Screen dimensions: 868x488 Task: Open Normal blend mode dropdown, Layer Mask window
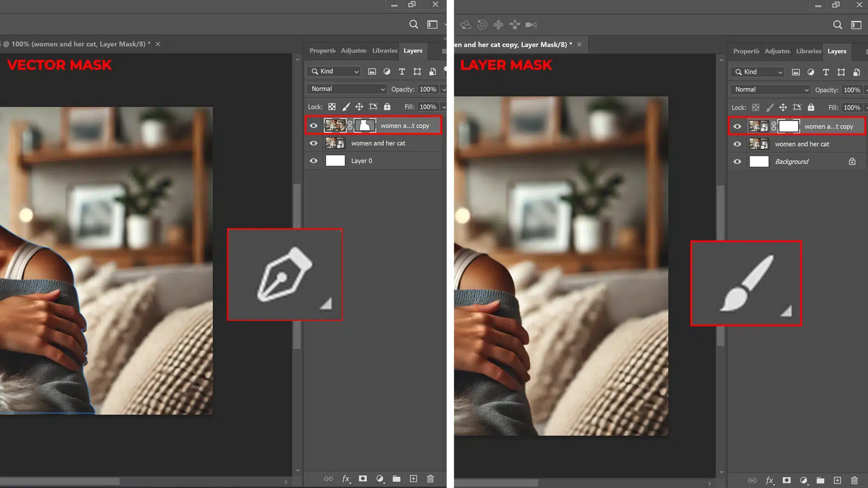pos(771,90)
